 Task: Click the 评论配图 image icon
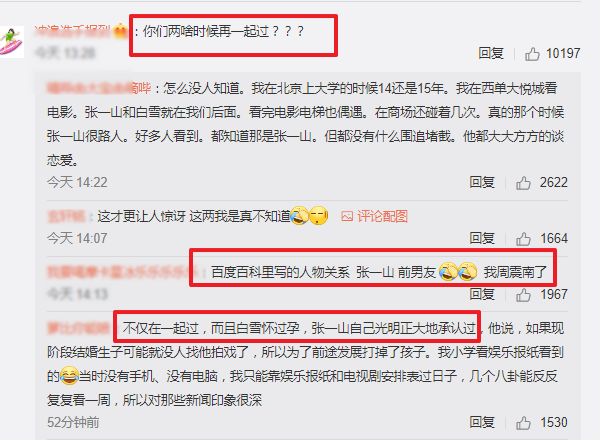click(347, 217)
